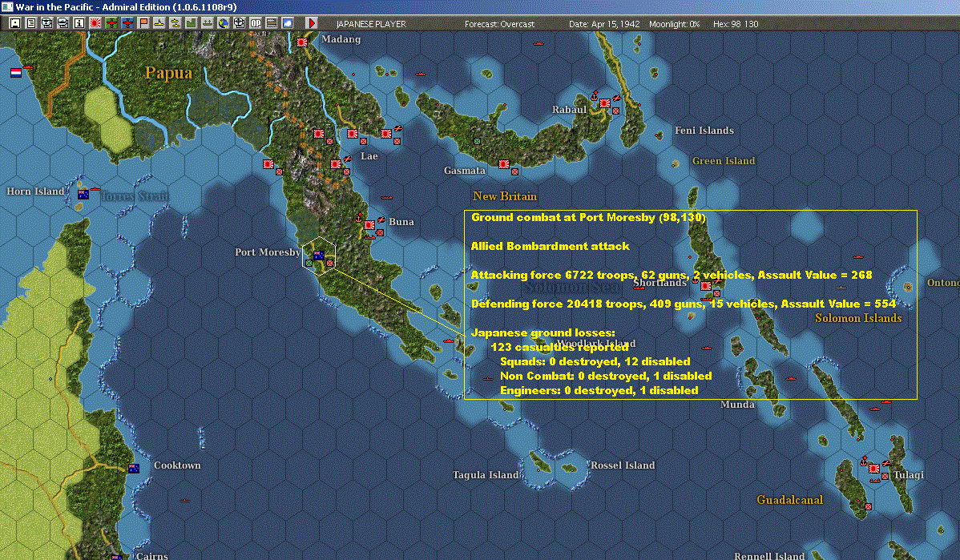Click the Japanese rising sun flag toolbar icon

[95, 23]
